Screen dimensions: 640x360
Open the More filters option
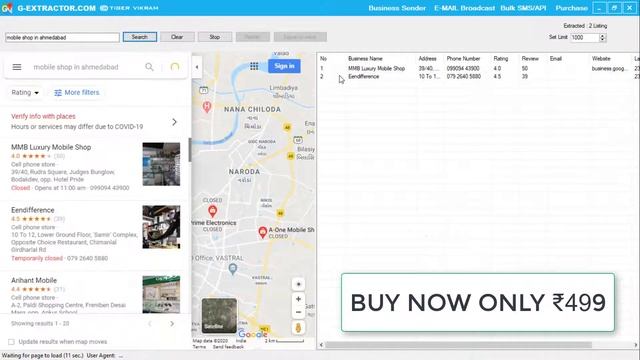77,93
